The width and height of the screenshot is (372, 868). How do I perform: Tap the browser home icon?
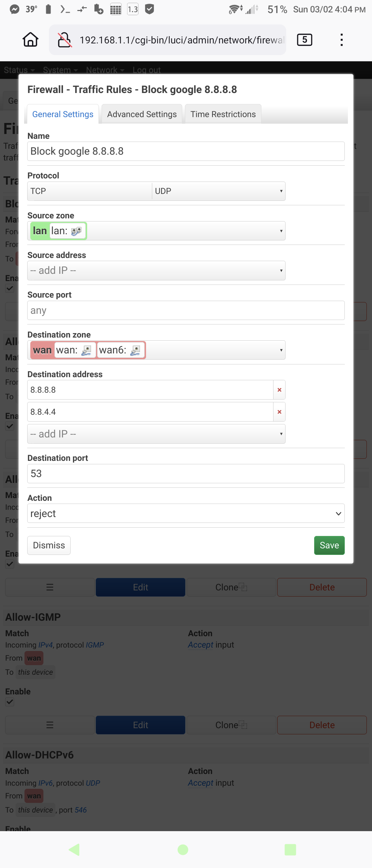click(30, 40)
